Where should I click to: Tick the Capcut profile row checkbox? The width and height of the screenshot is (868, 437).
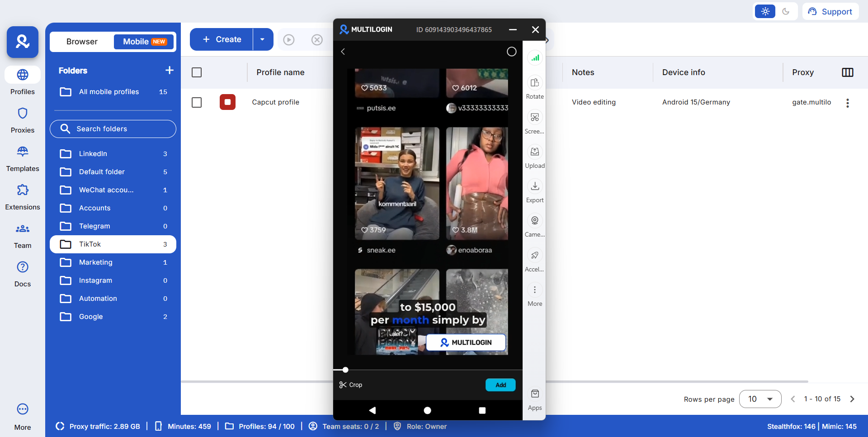[197, 103]
